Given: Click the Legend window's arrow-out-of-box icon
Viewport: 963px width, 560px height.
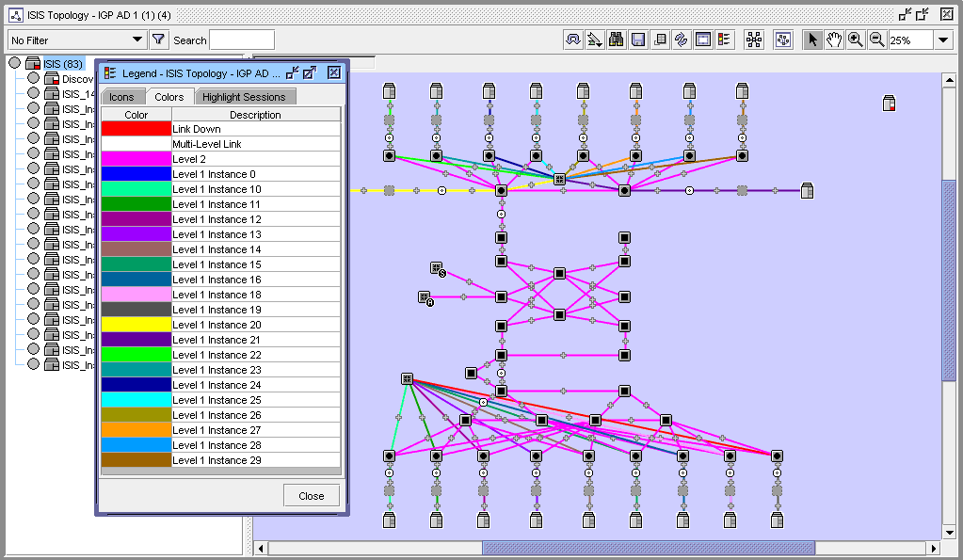Looking at the screenshot, I should point(310,73).
